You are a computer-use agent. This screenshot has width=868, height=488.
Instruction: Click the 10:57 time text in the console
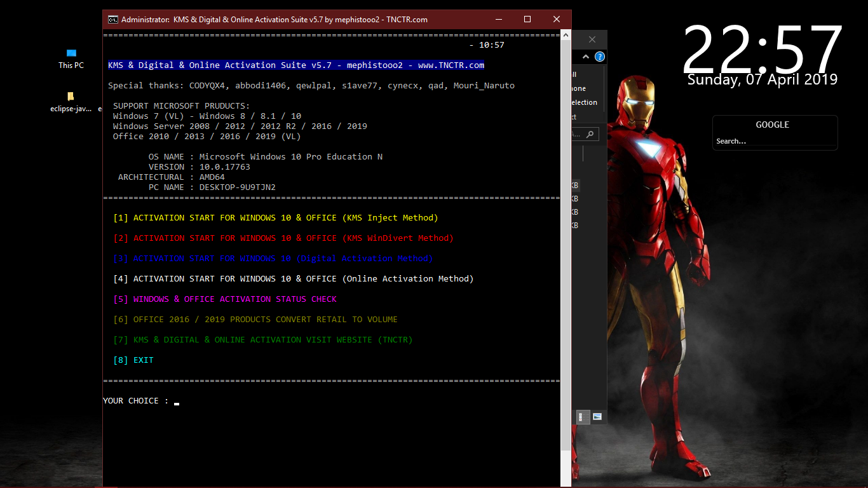coord(492,45)
